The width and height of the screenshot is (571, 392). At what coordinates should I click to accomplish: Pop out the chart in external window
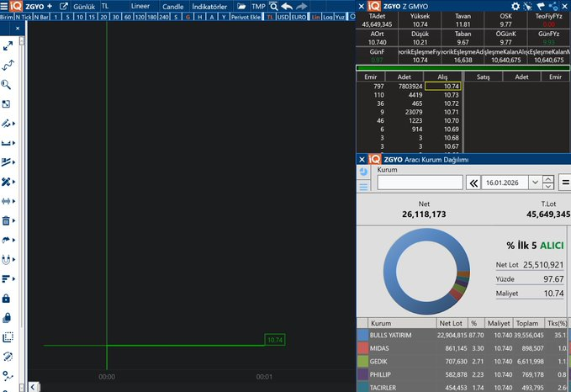(x=63, y=6)
